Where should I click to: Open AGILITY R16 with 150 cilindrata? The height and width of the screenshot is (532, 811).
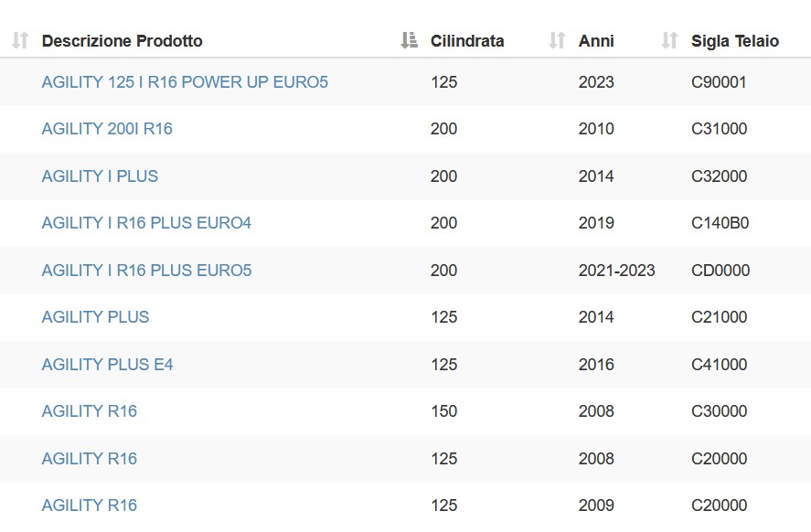(x=90, y=411)
